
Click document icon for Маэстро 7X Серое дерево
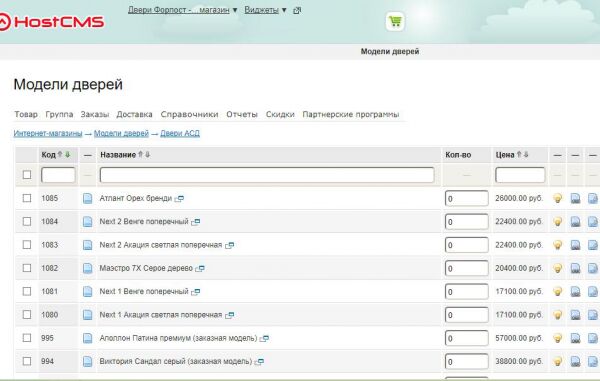point(88,268)
